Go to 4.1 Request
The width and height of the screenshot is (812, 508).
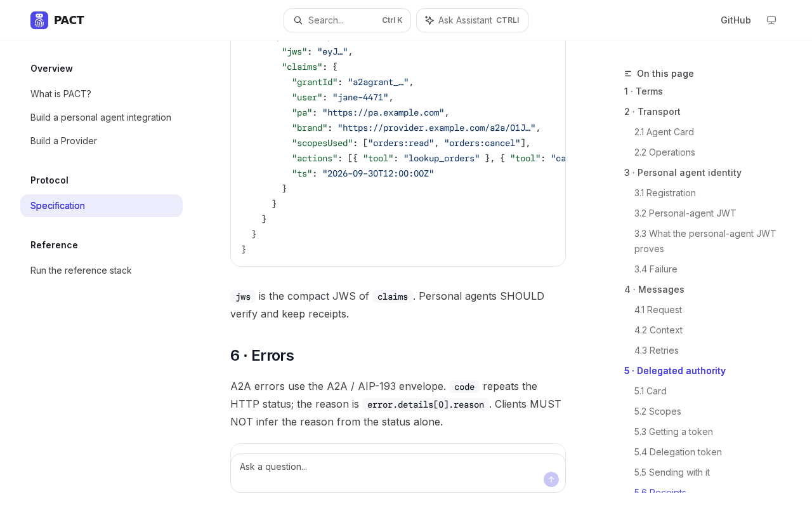[658, 310]
